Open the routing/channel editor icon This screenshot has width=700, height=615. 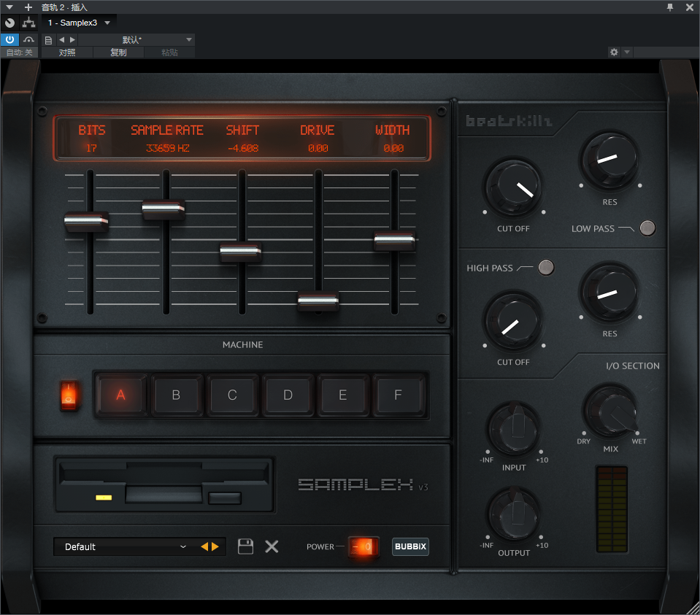pyautogui.click(x=29, y=23)
